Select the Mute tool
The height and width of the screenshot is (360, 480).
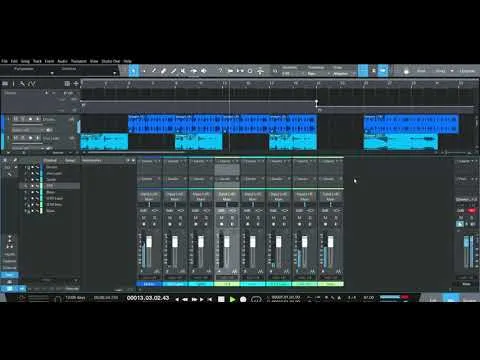click(x=183, y=71)
